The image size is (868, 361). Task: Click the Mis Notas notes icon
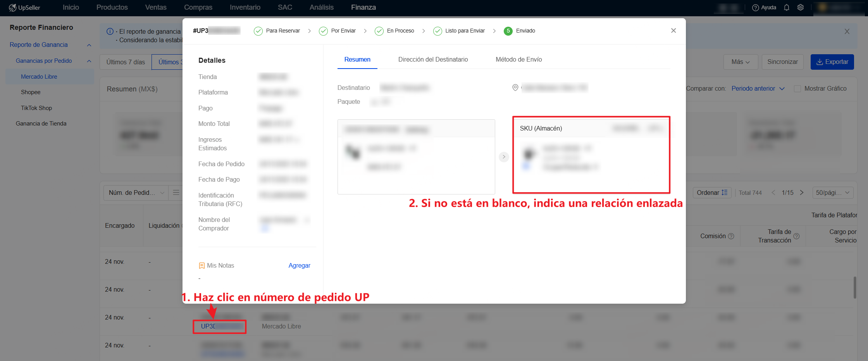(202, 265)
